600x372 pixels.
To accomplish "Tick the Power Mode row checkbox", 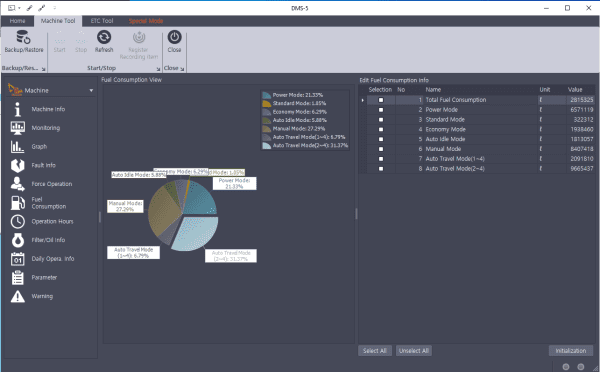I will click(381, 110).
